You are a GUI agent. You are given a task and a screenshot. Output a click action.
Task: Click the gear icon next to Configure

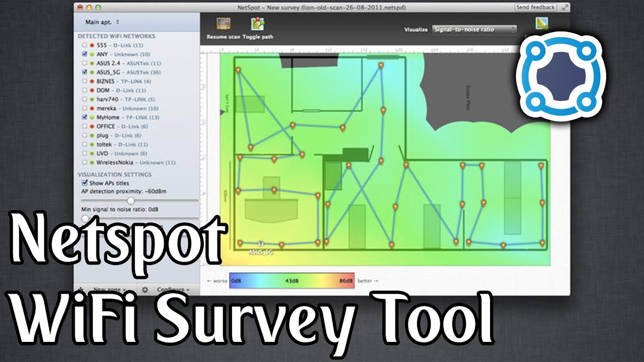[x=145, y=290]
